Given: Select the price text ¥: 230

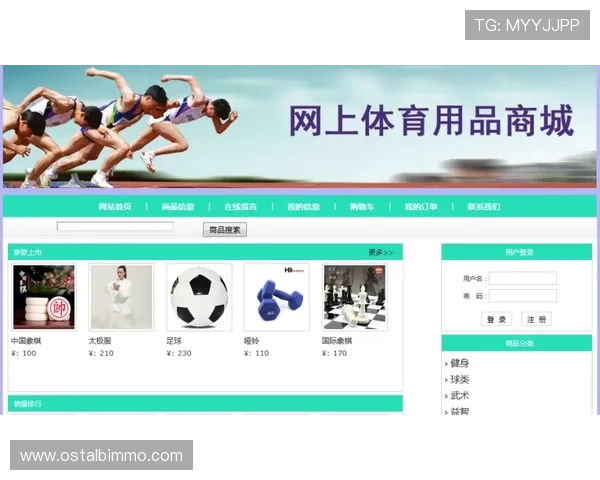Looking at the screenshot, I should tap(179, 353).
